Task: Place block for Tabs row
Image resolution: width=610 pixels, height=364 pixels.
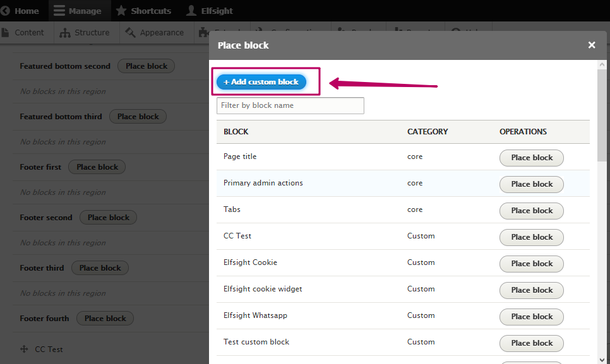Action: (532, 211)
